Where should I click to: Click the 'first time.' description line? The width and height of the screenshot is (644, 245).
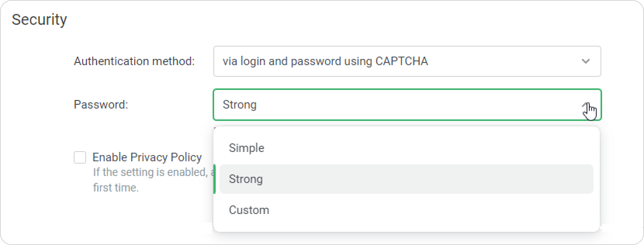116,188
